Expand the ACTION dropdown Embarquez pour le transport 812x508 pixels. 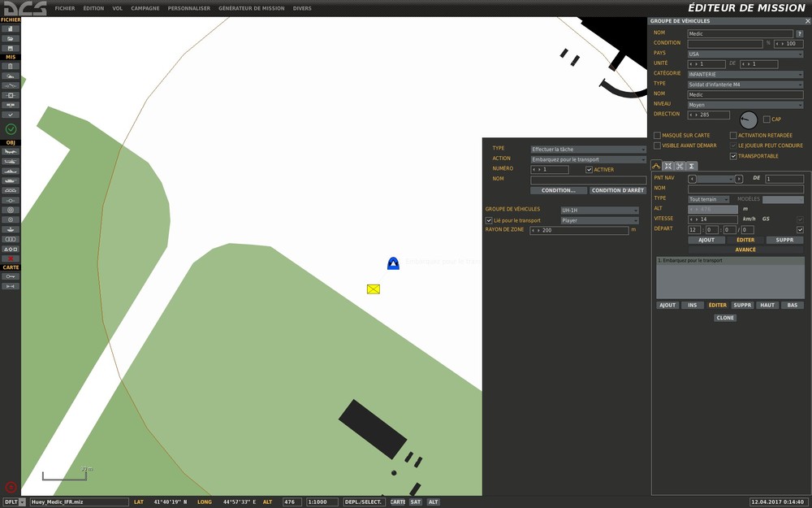pos(588,159)
